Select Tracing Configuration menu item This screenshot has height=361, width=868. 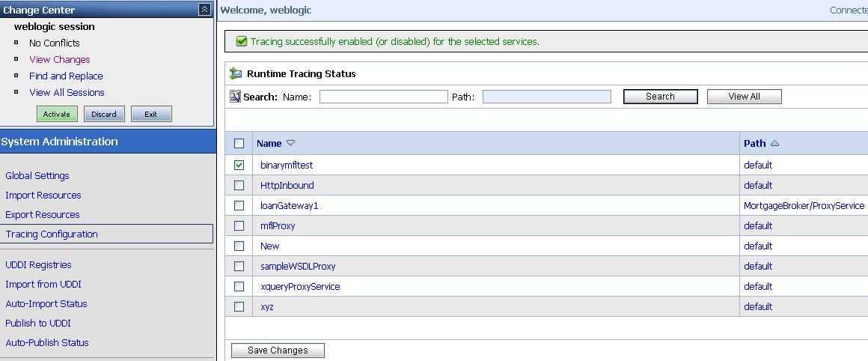pos(106,234)
